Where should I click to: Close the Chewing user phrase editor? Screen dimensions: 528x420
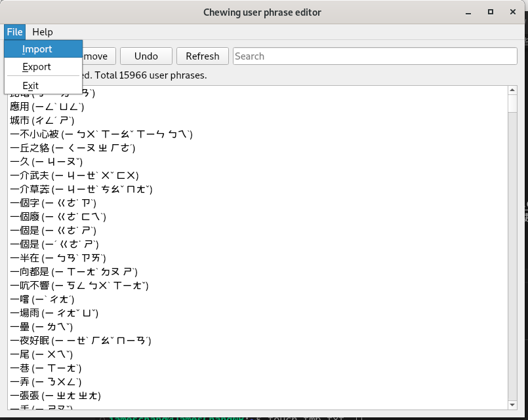[512, 12]
